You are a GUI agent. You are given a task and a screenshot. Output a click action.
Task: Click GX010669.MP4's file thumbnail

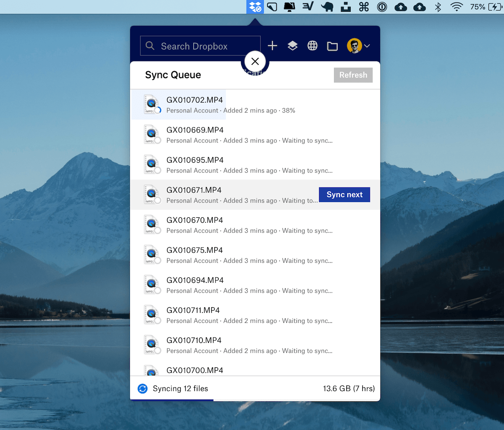coord(152,134)
